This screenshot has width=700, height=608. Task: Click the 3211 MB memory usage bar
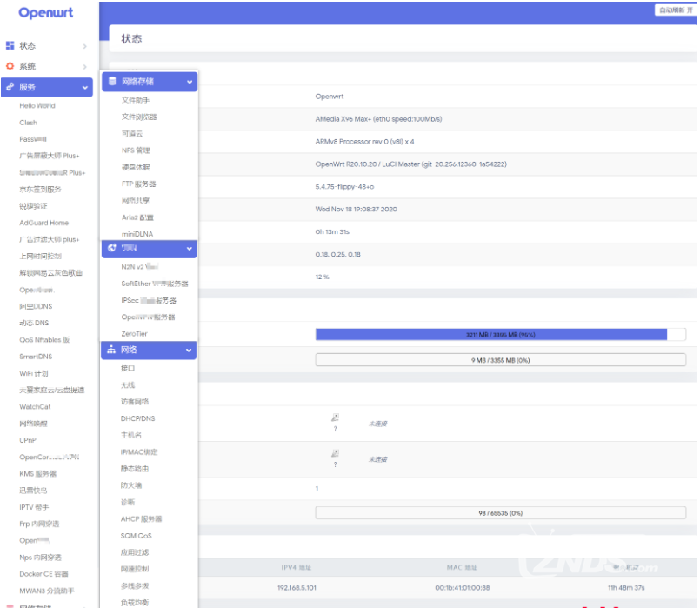(x=490, y=334)
